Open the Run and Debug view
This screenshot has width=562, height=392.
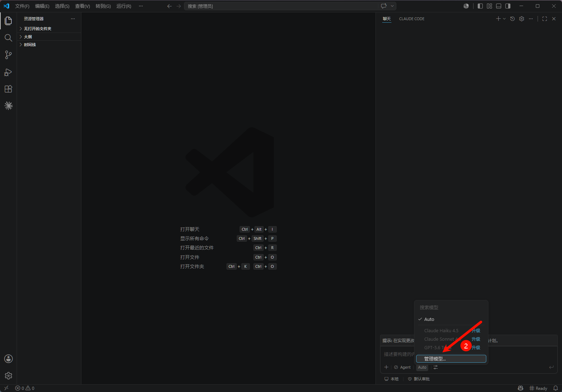pyautogui.click(x=8, y=72)
